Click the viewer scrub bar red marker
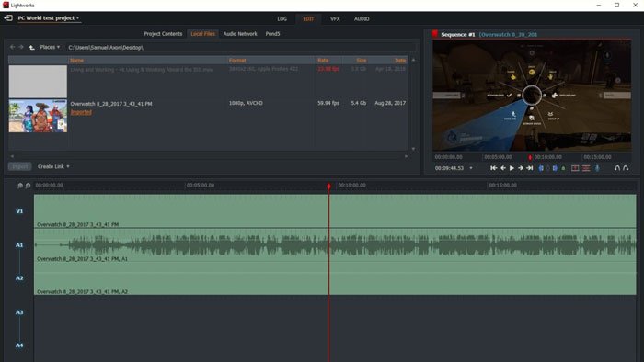This screenshot has height=362, width=644. [x=530, y=157]
